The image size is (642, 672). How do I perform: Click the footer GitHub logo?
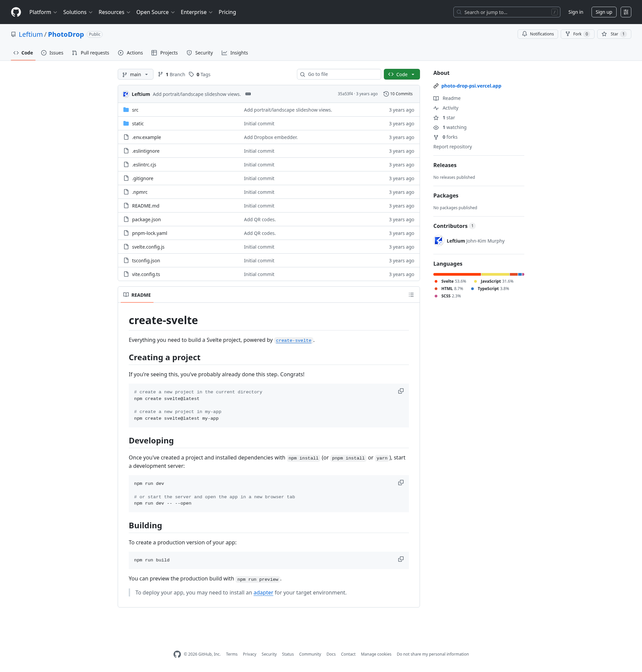[177, 654]
